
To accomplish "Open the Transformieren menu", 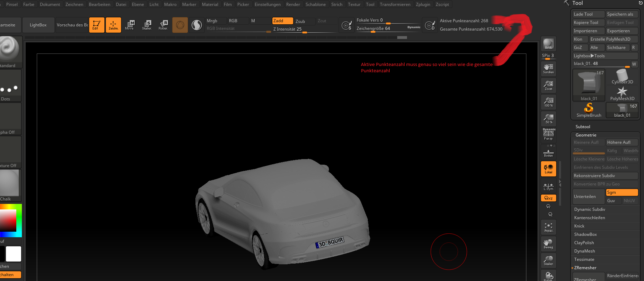I will [395, 4].
